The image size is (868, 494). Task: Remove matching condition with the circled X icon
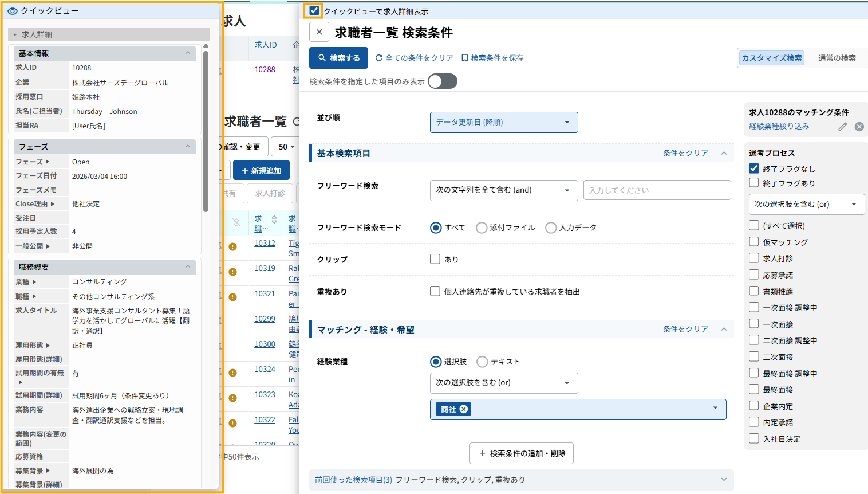click(859, 127)
